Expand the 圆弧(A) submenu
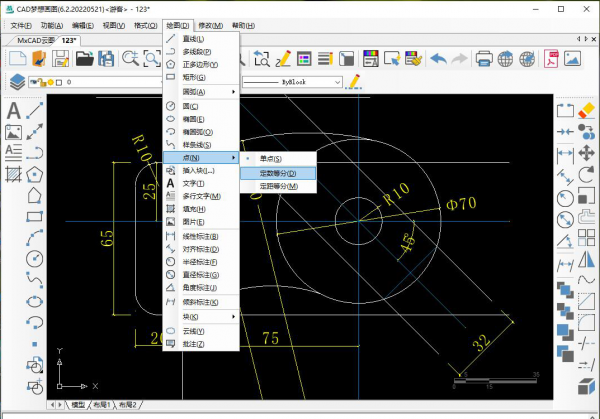Viewport: 600px width, 419px height. pyautogui.click(x=201, y=92)
